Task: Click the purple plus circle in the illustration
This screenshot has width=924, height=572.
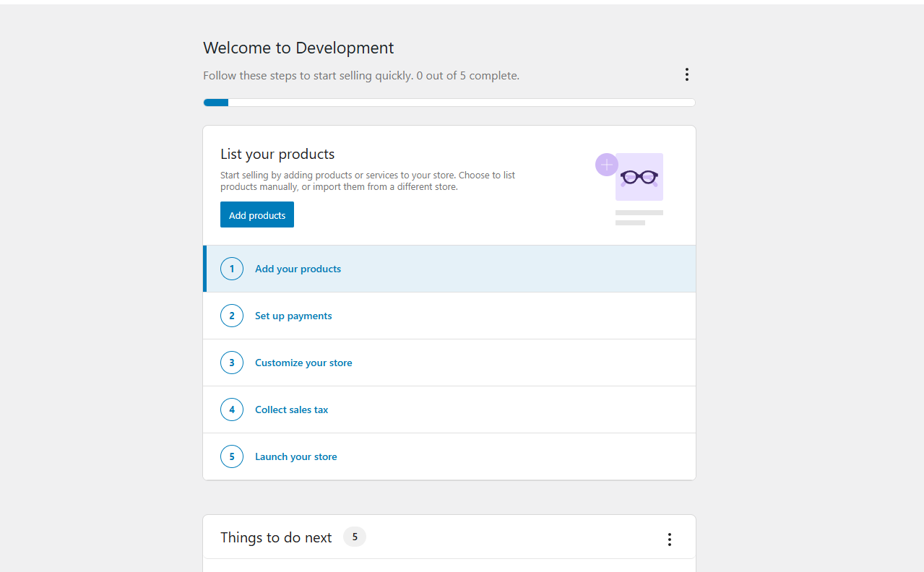Action: coord(606,165)
